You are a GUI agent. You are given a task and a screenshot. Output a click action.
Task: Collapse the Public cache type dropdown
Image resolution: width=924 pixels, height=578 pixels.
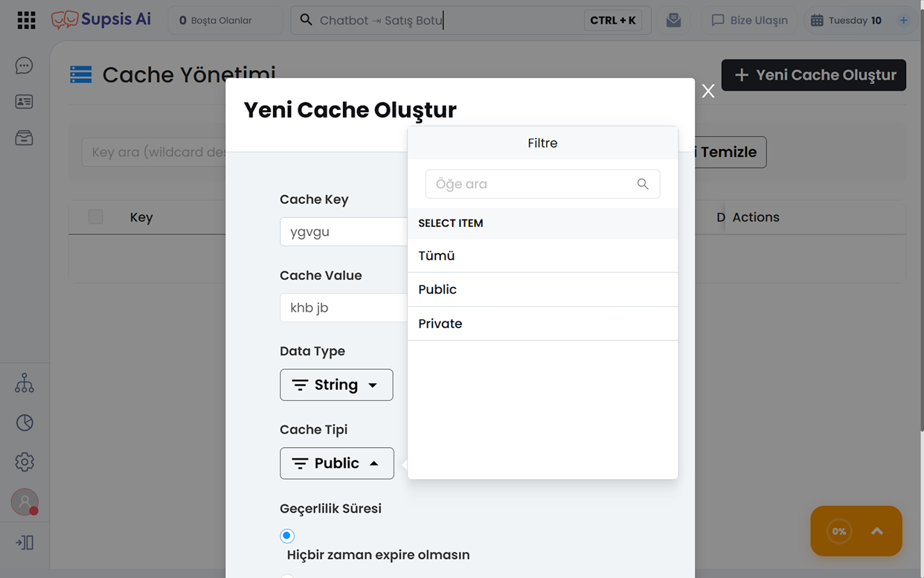[x=337, y=464]
